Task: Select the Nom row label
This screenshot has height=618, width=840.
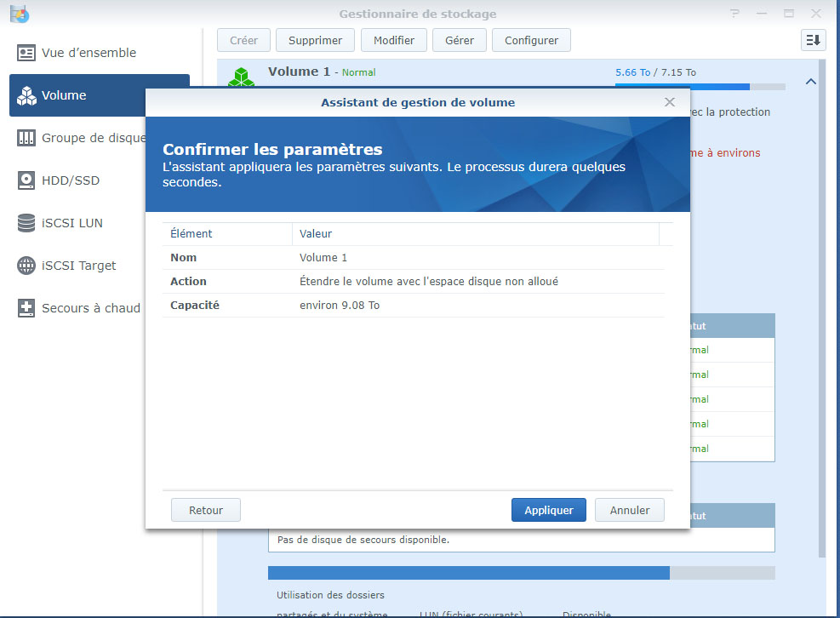Action: (x=183, y=257)
